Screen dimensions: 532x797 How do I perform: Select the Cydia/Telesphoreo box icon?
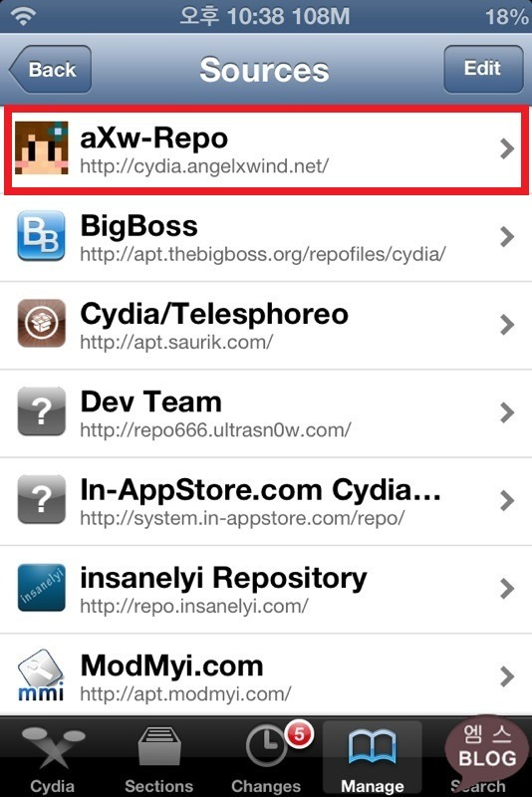pyautogui.click(x=42, y=323)
